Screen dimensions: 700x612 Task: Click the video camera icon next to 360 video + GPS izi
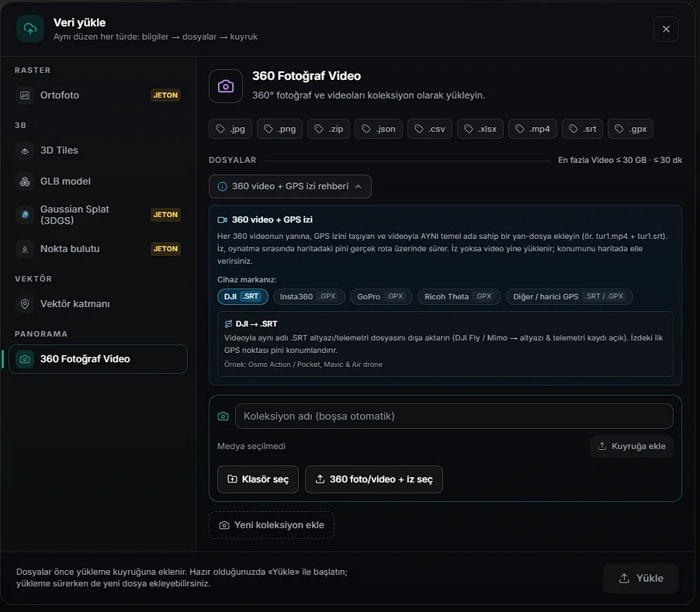coord(222,220)
